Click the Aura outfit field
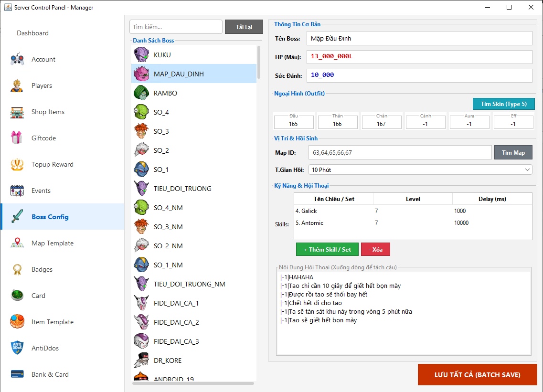543x392 pixels. pyautogui.click(x=469, y=123)
